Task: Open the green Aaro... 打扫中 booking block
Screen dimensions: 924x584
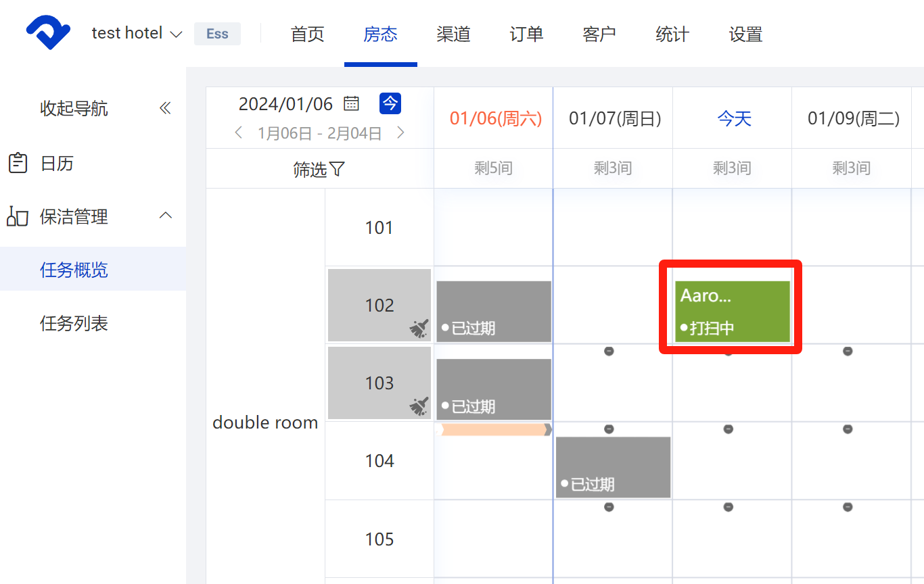Action: (x=732, y=312)
